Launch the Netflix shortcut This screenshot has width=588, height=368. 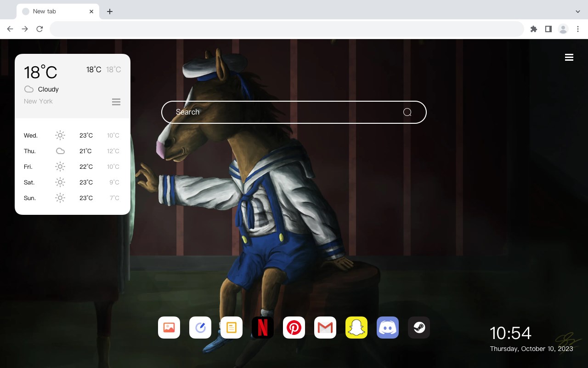263,328
